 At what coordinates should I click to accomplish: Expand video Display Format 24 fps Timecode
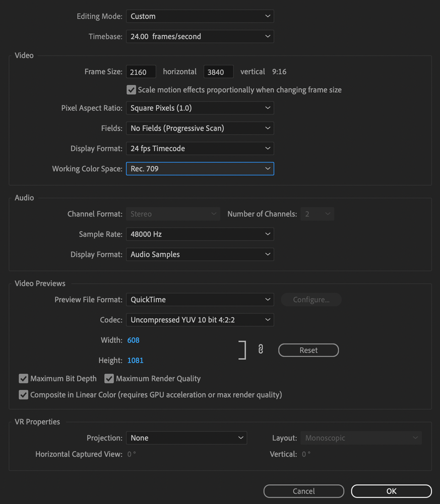click(x=200, y=148)
